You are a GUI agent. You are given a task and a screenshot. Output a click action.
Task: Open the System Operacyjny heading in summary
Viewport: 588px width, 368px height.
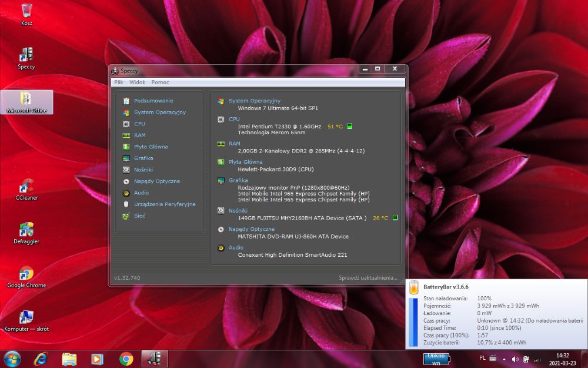point(254,101)
